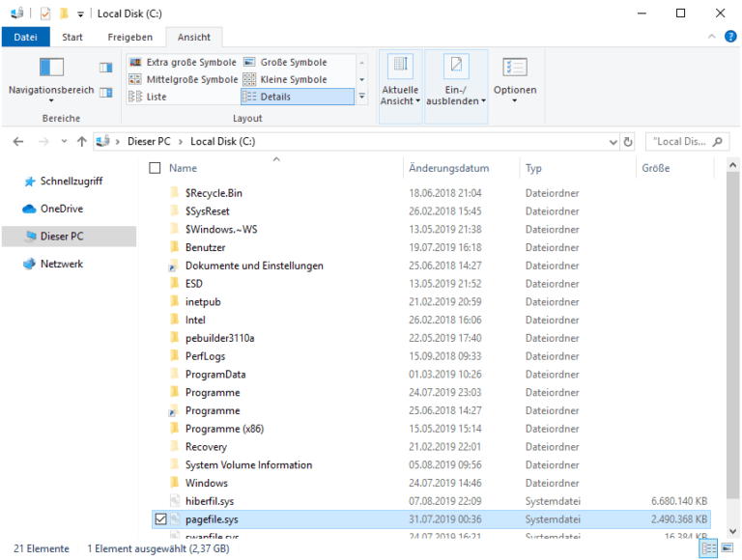
Task: Toggle the select-all checkbox in header
Action: [x=155, y=168]
